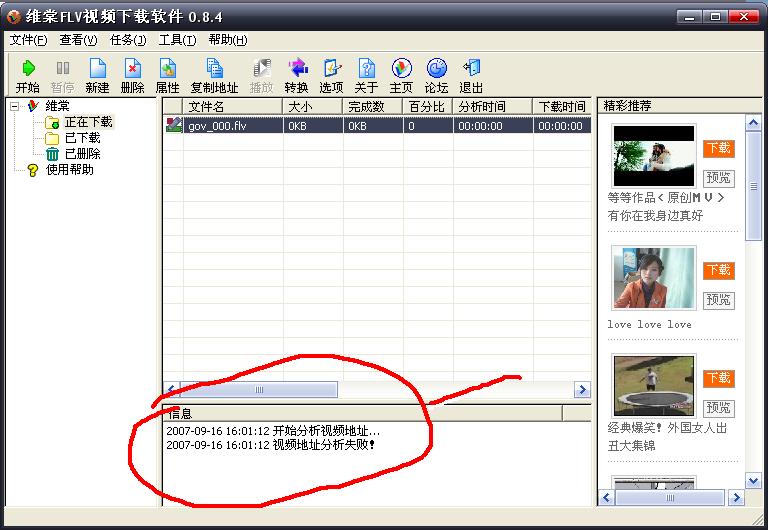Sort by the 百分比 column header

point(427,106)
